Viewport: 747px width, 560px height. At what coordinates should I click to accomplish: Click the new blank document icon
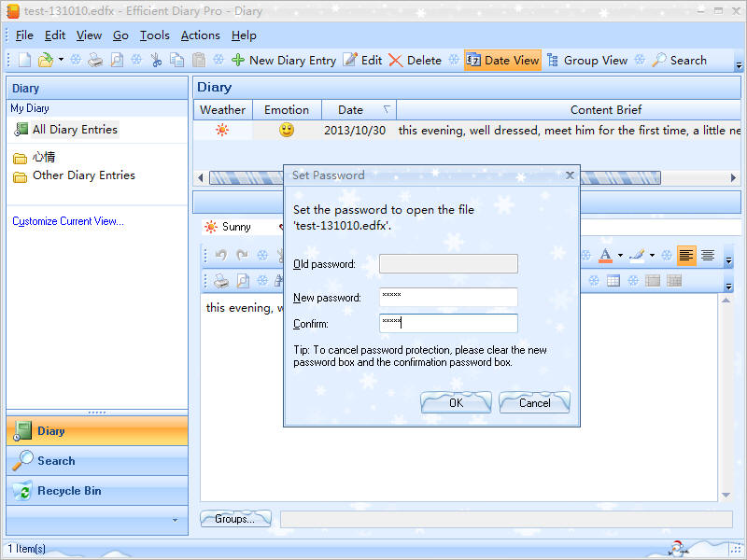tap(24, 60)
